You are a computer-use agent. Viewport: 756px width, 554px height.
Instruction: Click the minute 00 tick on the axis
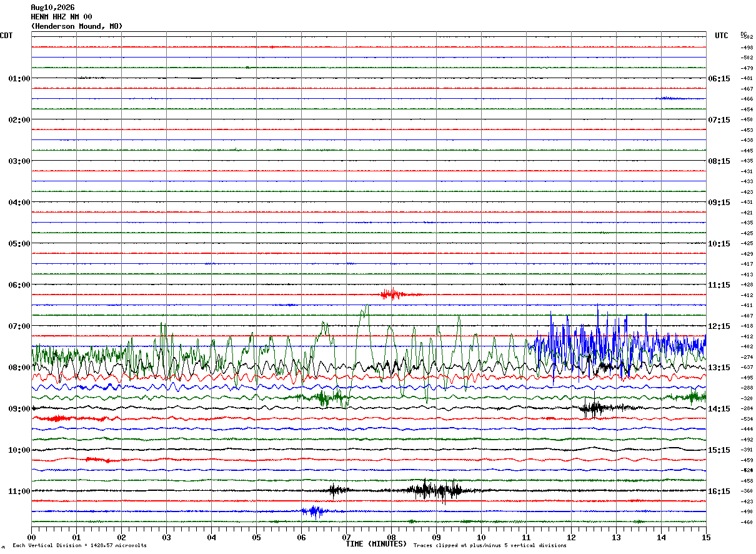31,537
